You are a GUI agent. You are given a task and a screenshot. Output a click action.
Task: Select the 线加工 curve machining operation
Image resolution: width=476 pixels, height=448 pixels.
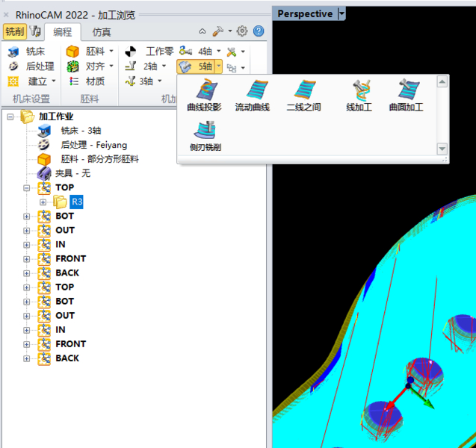click(x=359, y=95)
